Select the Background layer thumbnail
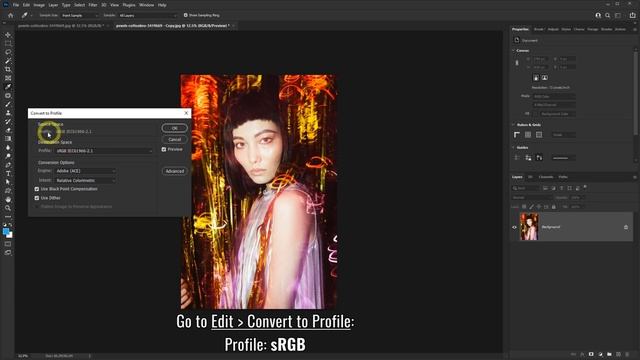The width and height of the screenshot is (640, 360). click(x=529, y=227)
